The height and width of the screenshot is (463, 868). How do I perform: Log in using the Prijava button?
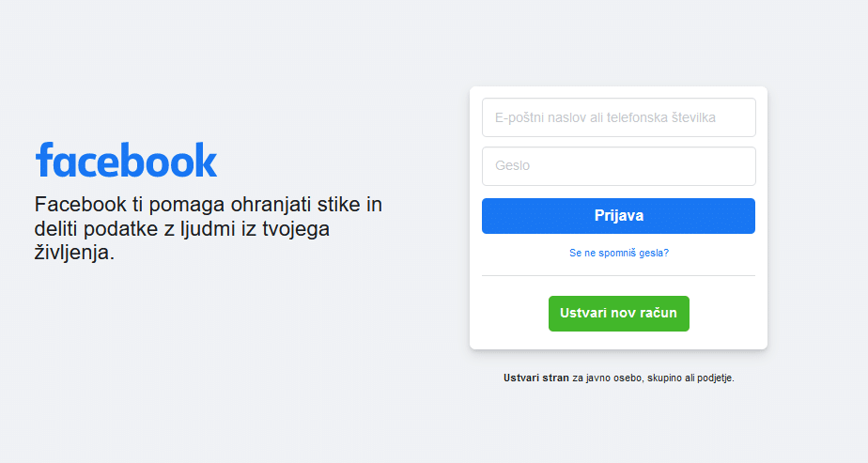point(618,216)
